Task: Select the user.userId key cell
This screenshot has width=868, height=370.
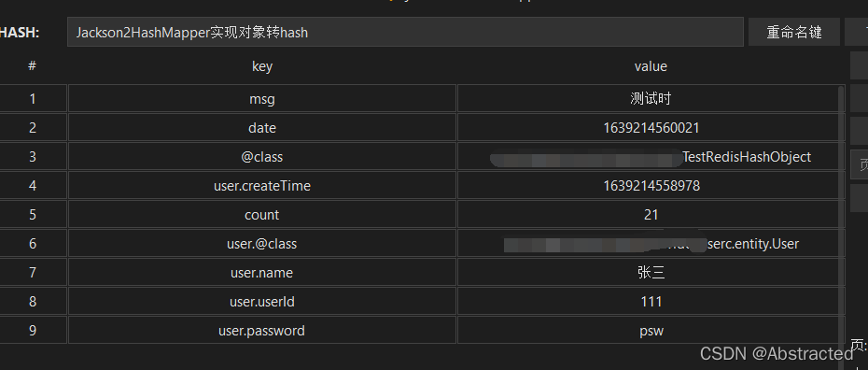Action: 262,301
